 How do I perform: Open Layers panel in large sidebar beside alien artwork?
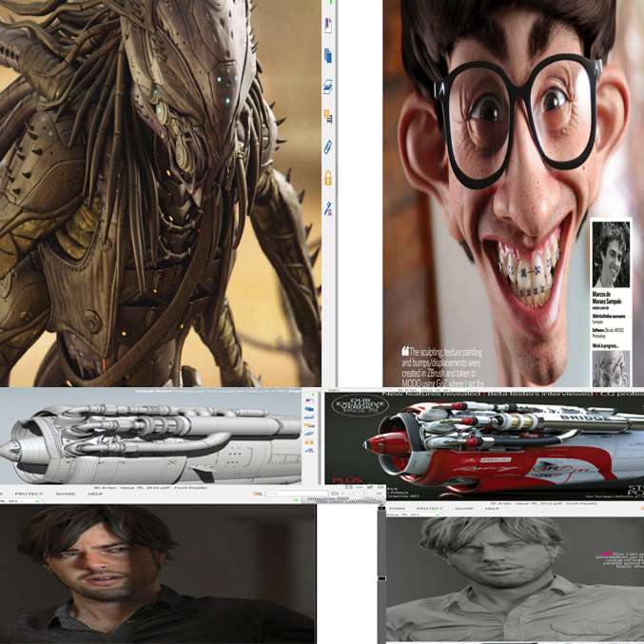click(328, 87)
